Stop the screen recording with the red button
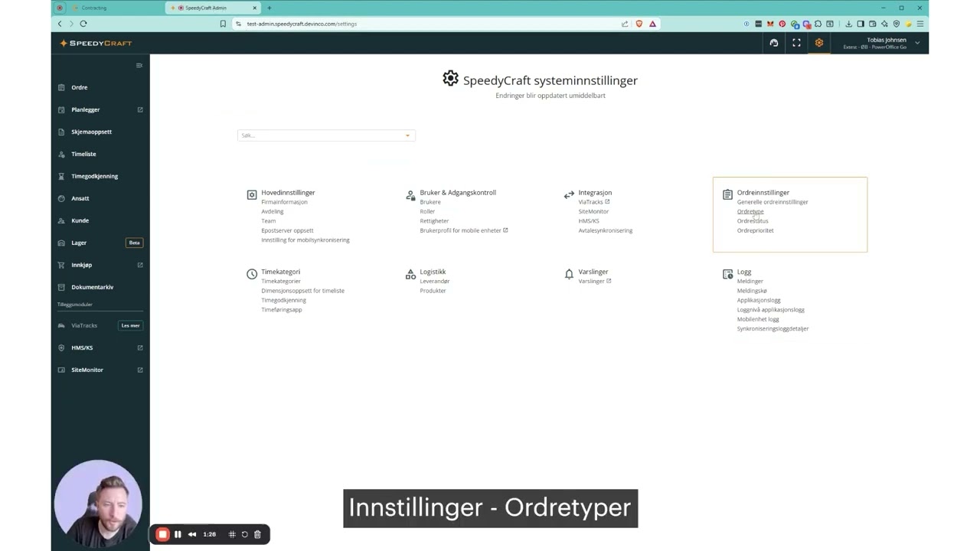Screen dimensions: 980x551 click(x=162, y=534)
